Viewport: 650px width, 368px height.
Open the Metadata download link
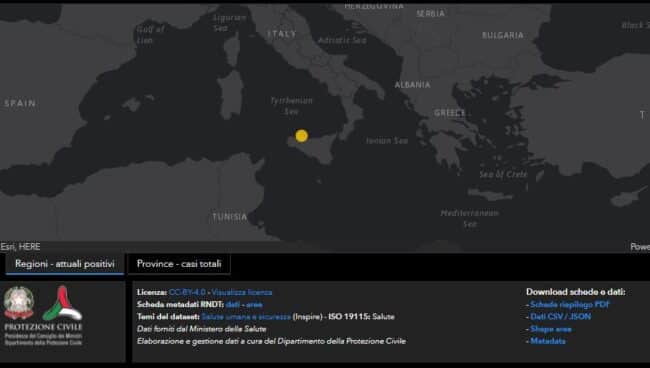click(548, 341)
